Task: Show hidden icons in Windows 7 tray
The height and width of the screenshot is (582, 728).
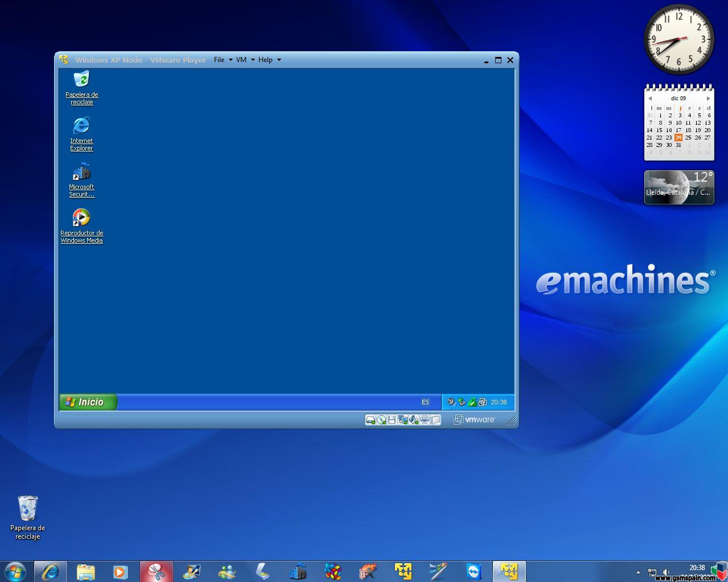Action: [x=638, y=572]
